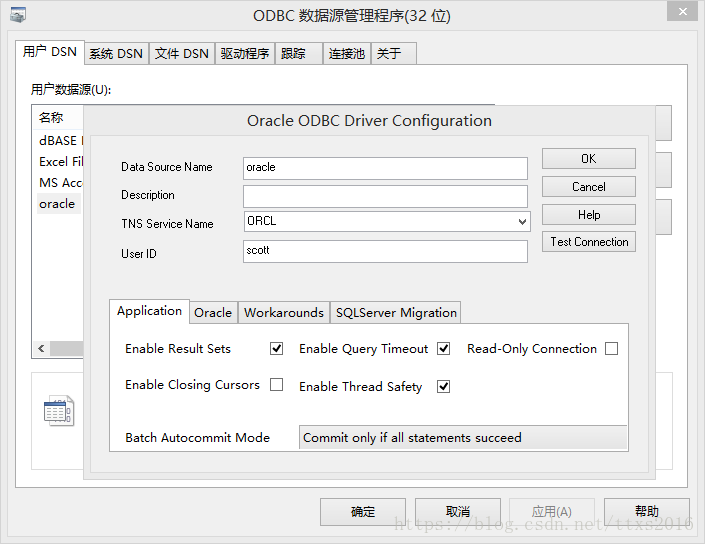
Task: Click the User ID field containing scott
Action: (385, 251)
